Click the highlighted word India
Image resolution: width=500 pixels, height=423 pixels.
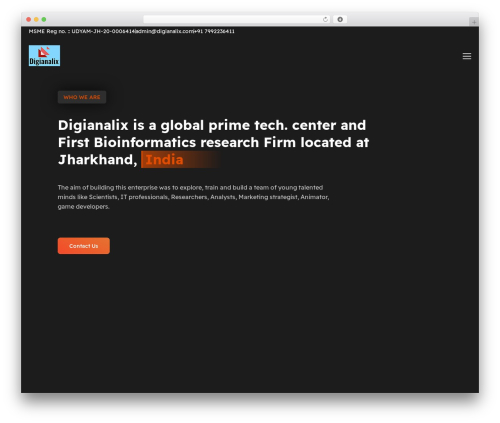point(164,160)
